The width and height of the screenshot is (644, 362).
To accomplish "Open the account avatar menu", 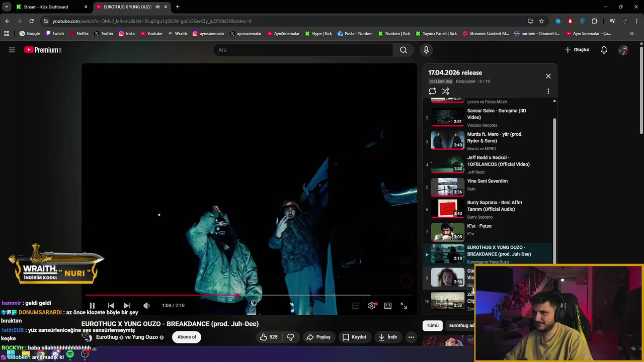I will click(623, 50).
